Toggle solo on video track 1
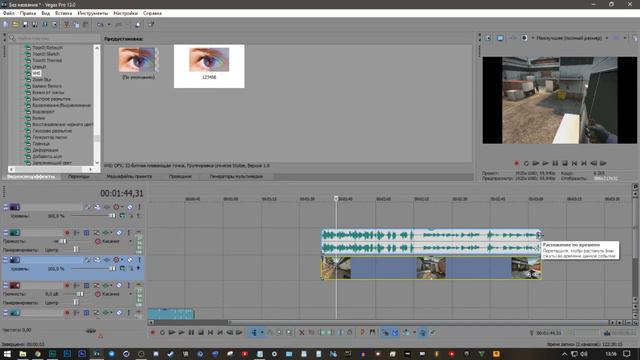Image resolution: width=640 pixels, height=360 pixels. 139,207
